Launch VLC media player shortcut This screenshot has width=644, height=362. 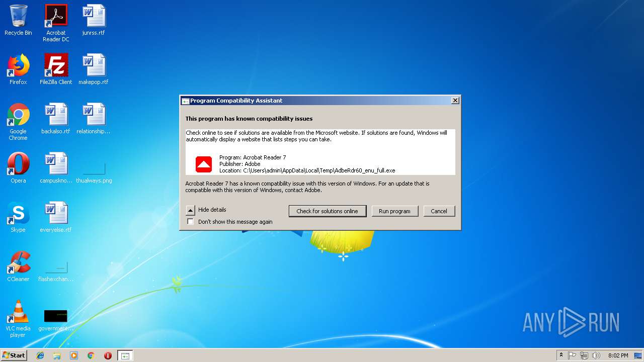[18, 319]
